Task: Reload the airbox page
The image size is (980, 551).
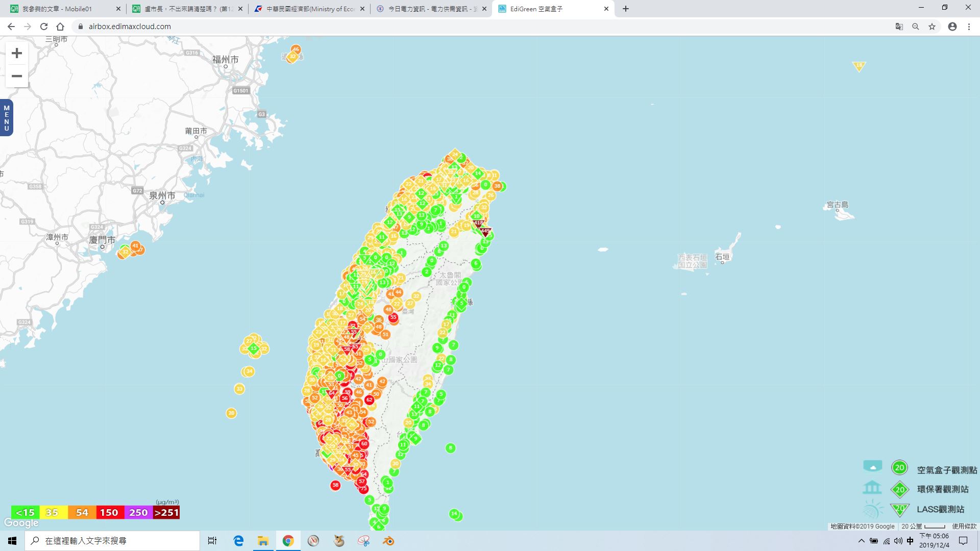Action: coord(44,27)
